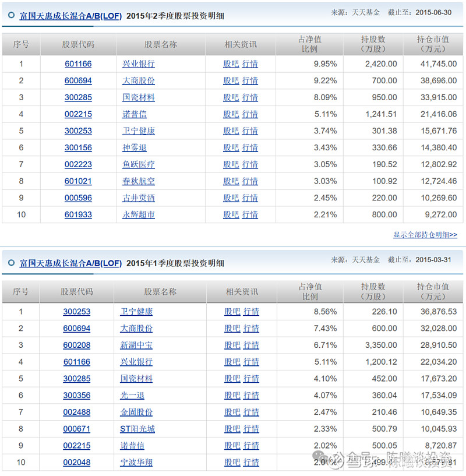This screenshot has width=466, height=476.
Task: Open the 金固股份 stock name link
Action: pos(136,412)
